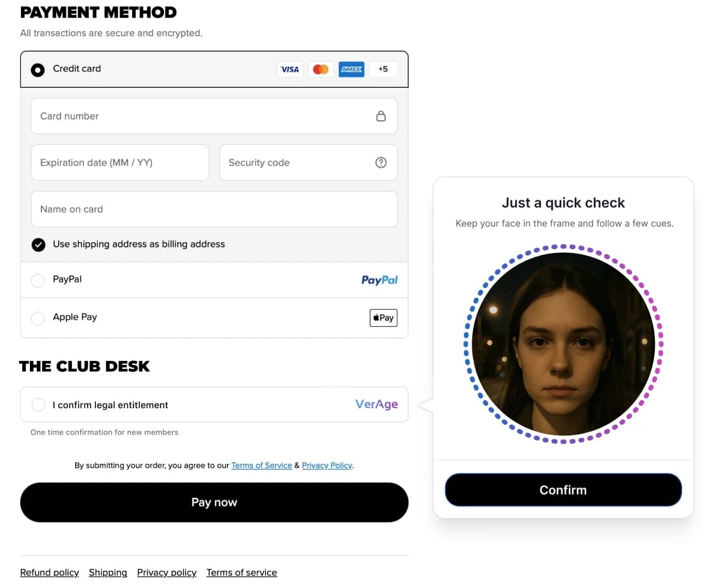Select Apple Pay as payment method
Viewport: 726px width, 588px height.
(38, 317)
